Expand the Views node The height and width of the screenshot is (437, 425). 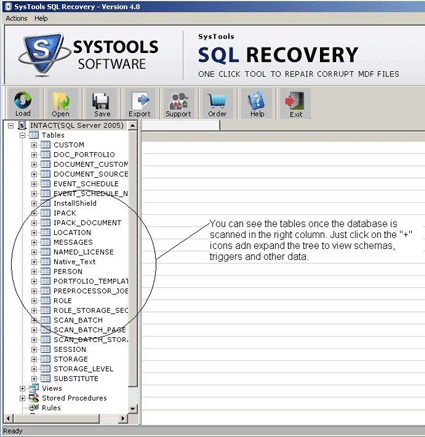coord(22,388)
